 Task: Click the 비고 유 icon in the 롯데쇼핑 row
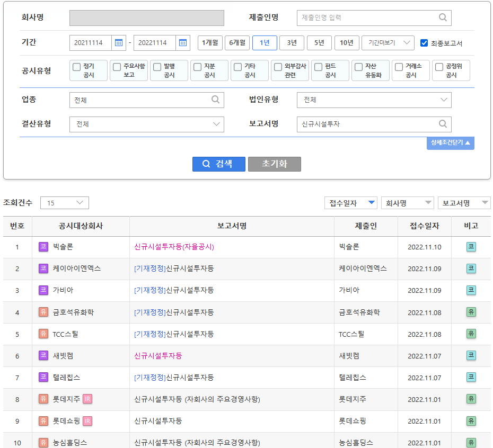tap(471, 421)
